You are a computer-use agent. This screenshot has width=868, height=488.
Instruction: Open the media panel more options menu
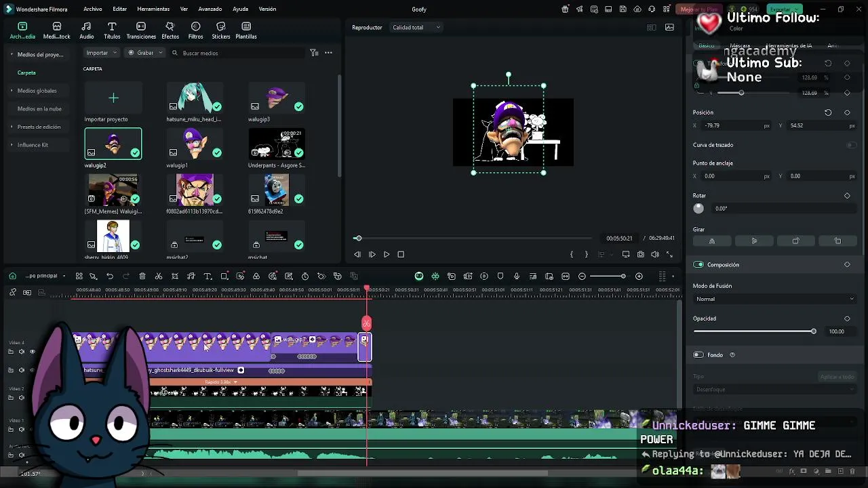click(x=328, y=53)
